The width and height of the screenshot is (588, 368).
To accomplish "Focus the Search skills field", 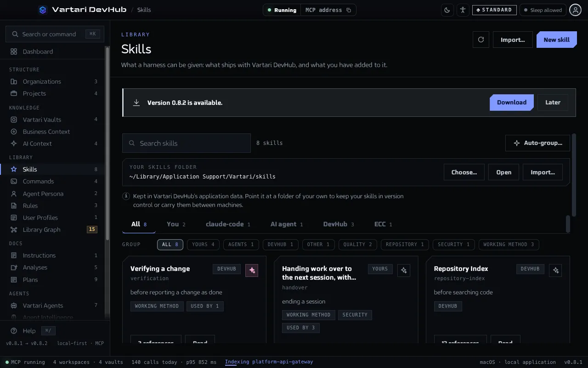I will pos(187,143).
